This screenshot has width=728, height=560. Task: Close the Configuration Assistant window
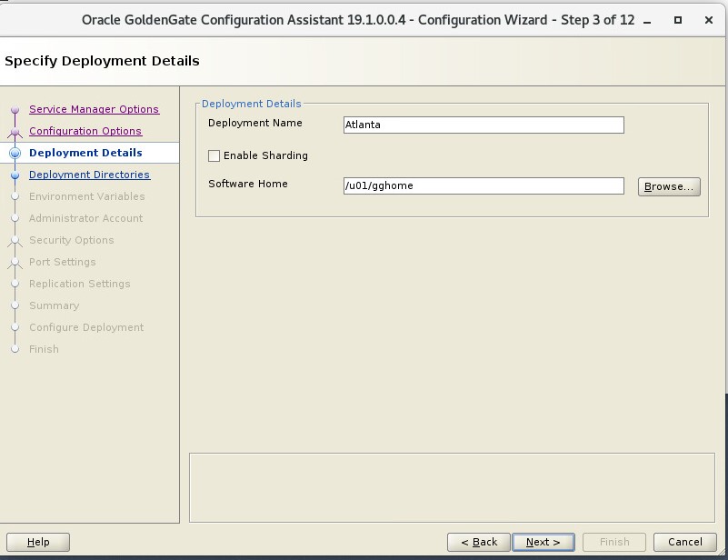click(x=709, y=20)
